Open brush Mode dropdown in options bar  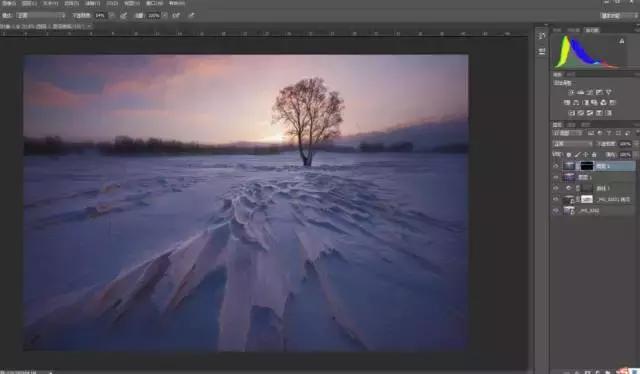(40, 16)
